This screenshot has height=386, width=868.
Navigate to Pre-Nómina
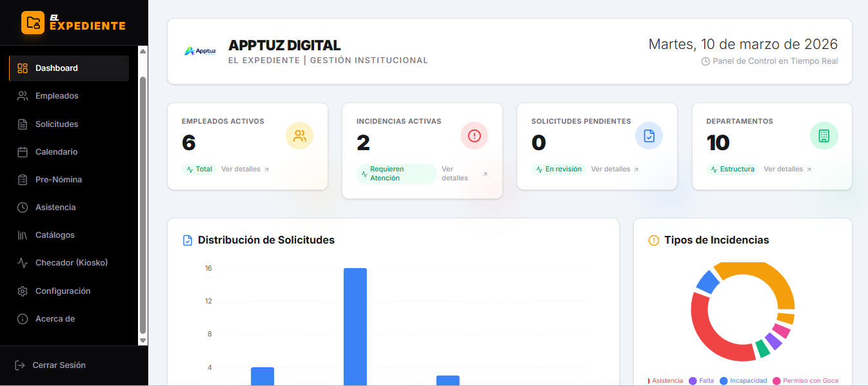coord(69,180)
